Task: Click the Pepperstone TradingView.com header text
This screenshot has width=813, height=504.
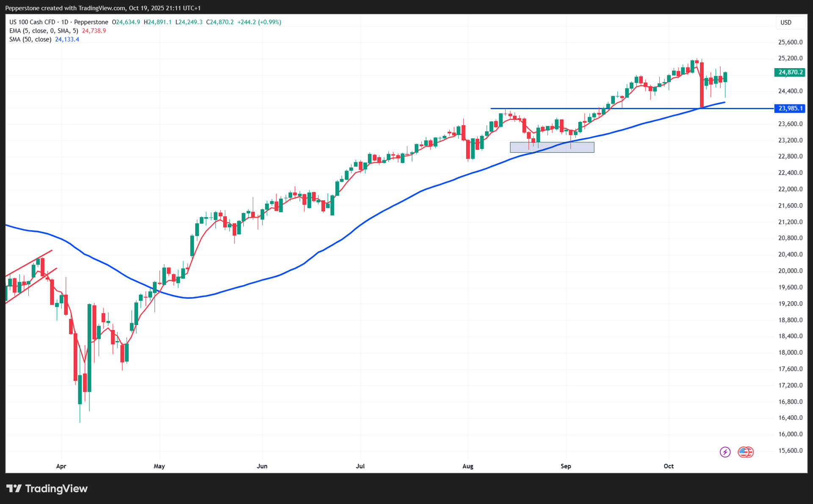Action: pos(103,8)
